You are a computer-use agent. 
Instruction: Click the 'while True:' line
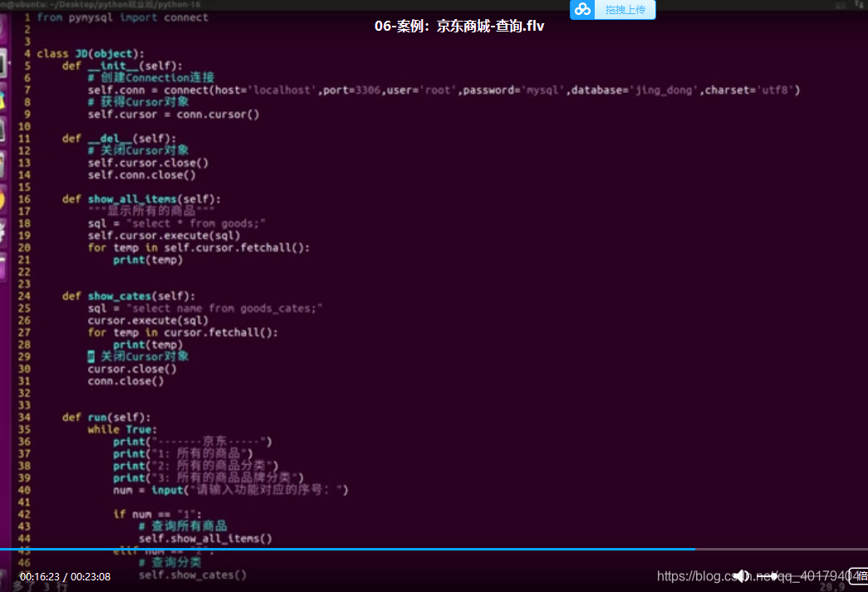(x=122, y=429)
